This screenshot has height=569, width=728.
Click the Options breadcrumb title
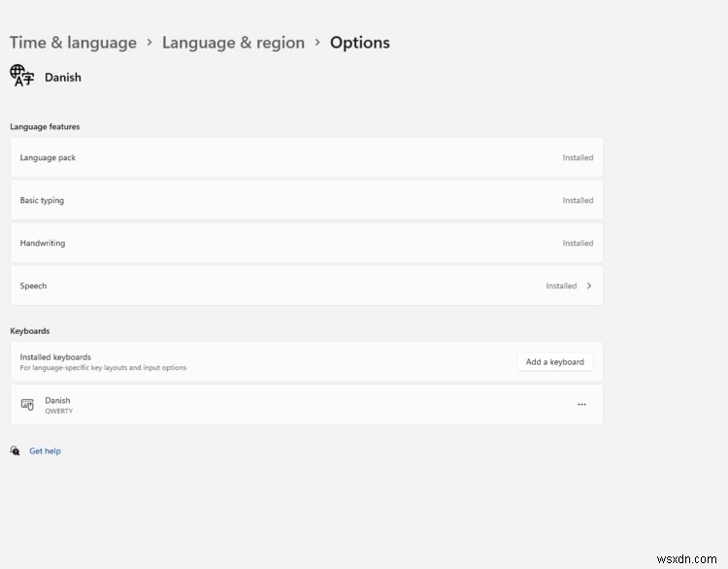click(360, 43)
